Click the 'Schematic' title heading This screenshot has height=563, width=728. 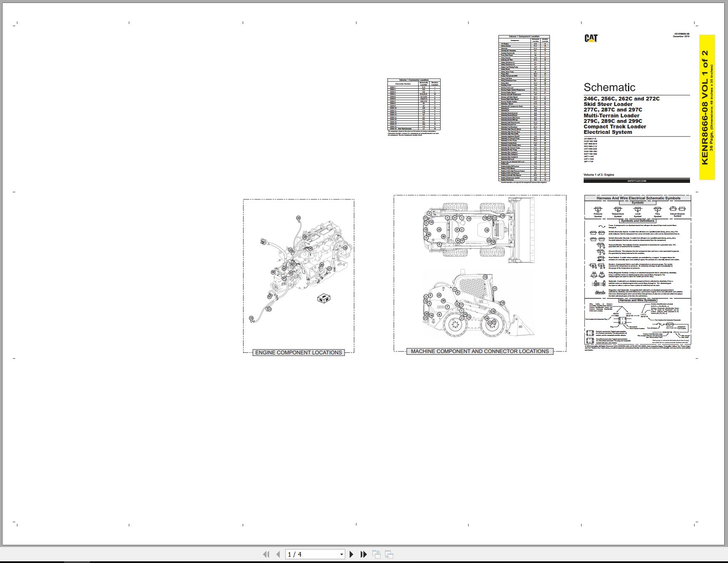point(609,87)
